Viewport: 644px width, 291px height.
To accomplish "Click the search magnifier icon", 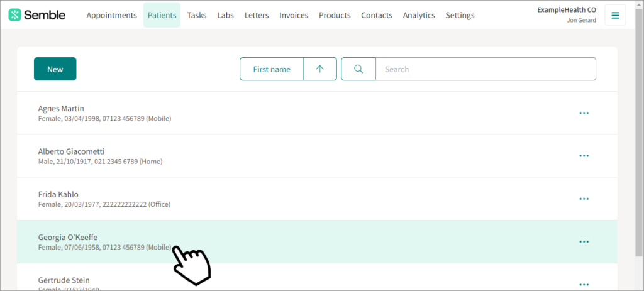I will tap(358, 69).
